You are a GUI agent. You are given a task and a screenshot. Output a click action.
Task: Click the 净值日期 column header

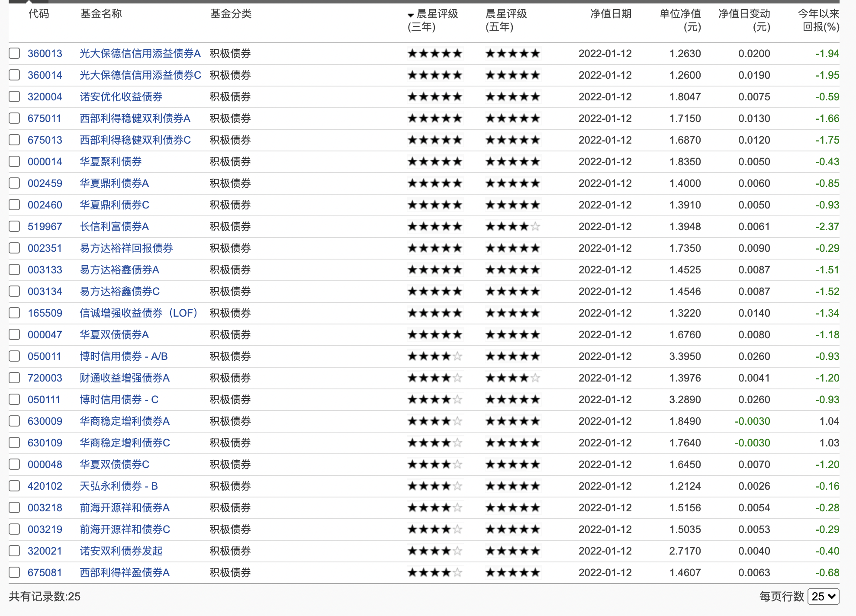click(611, 14)
